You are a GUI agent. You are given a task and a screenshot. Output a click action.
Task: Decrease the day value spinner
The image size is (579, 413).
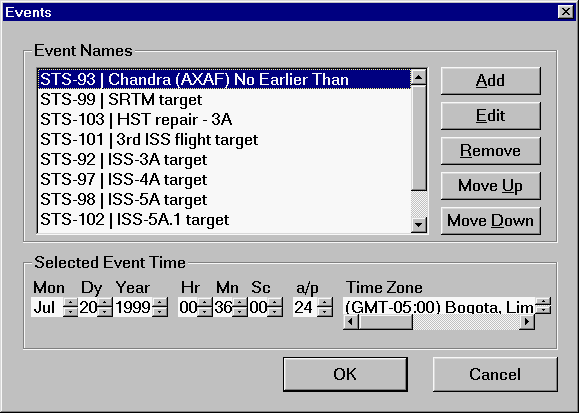point(105,312)
